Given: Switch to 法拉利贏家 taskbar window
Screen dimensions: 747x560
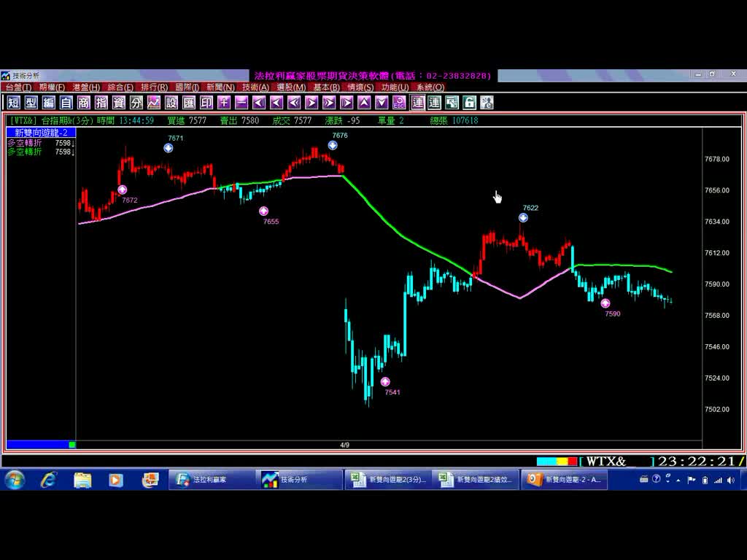Looking at the screenshot, I should (210, 480).
